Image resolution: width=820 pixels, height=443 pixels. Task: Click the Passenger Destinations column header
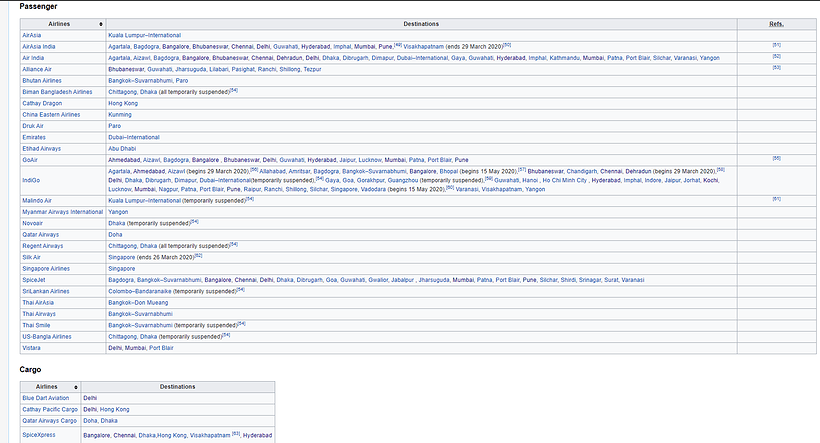click(x=421, y=24)
